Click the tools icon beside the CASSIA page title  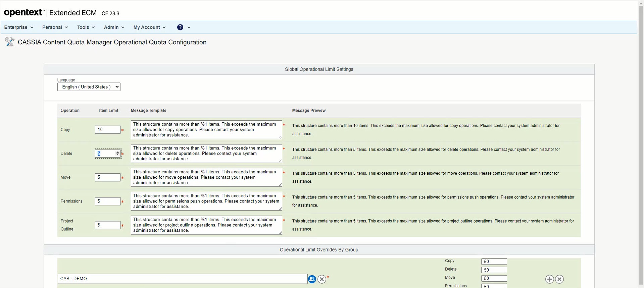[x=9, y=42]
